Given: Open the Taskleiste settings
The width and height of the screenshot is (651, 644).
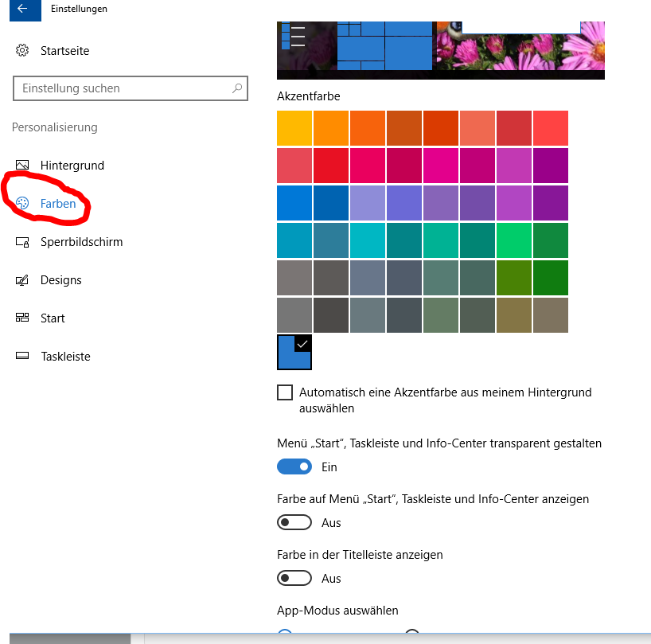Looking at the screenshot, I should [x=65, y=357].
